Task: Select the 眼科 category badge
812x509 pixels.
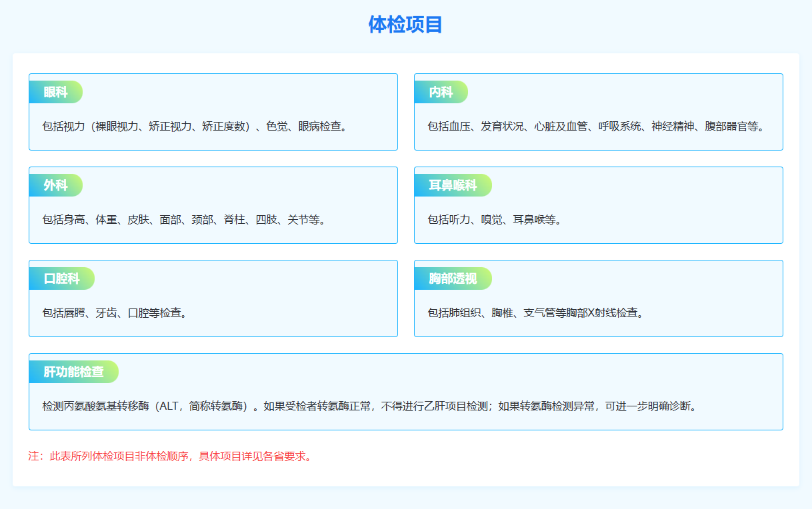Action: pyautogui.click(x=55, y=93)
